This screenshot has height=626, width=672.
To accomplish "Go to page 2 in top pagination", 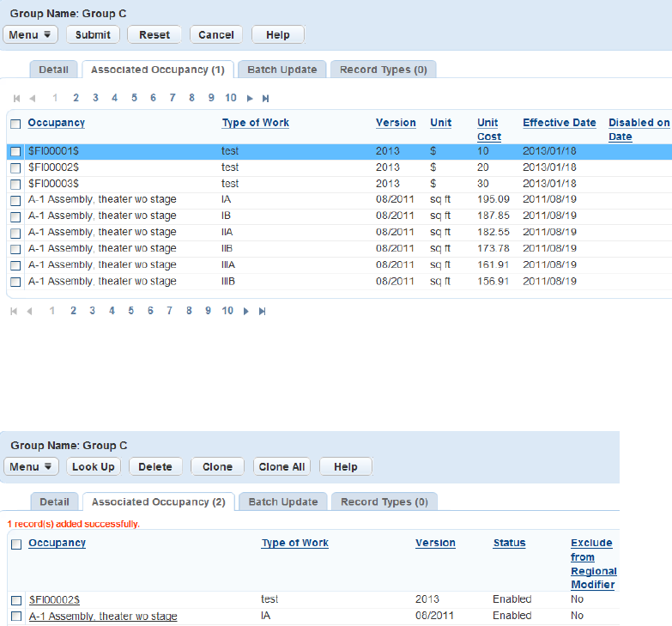I will pos(76,98).
